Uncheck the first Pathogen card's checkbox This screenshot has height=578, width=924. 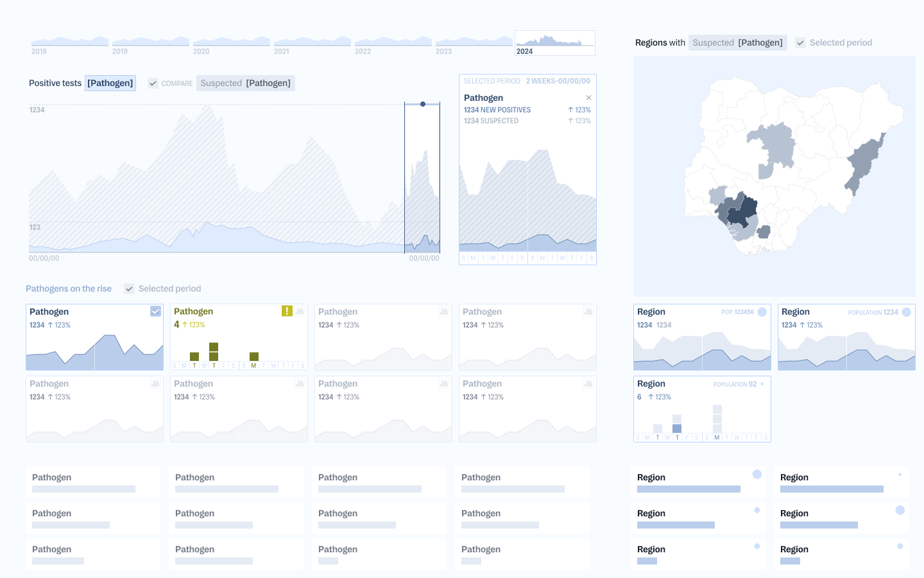coord(155,311)
